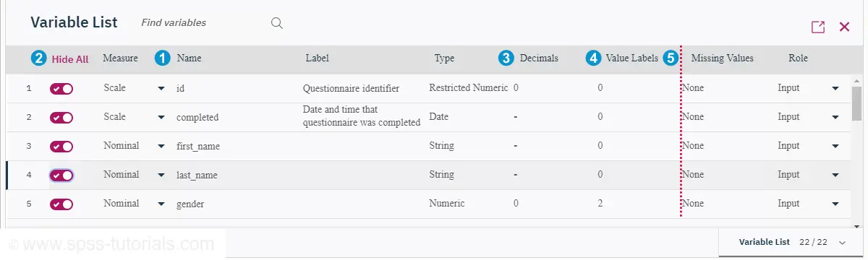
Task: Open Measure dropdown for last_name variable
Action: pos(161,175)
